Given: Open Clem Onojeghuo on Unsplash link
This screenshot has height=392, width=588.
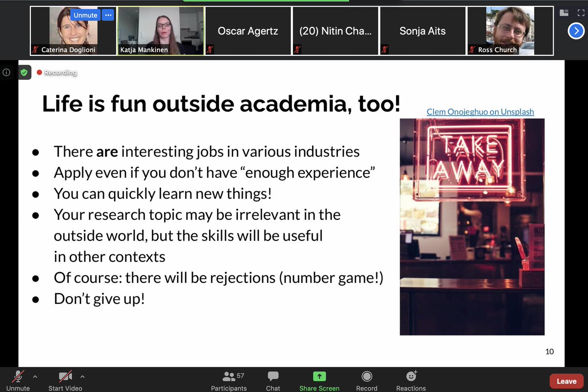Looking at the screenshot, I should tap(480, 112).
